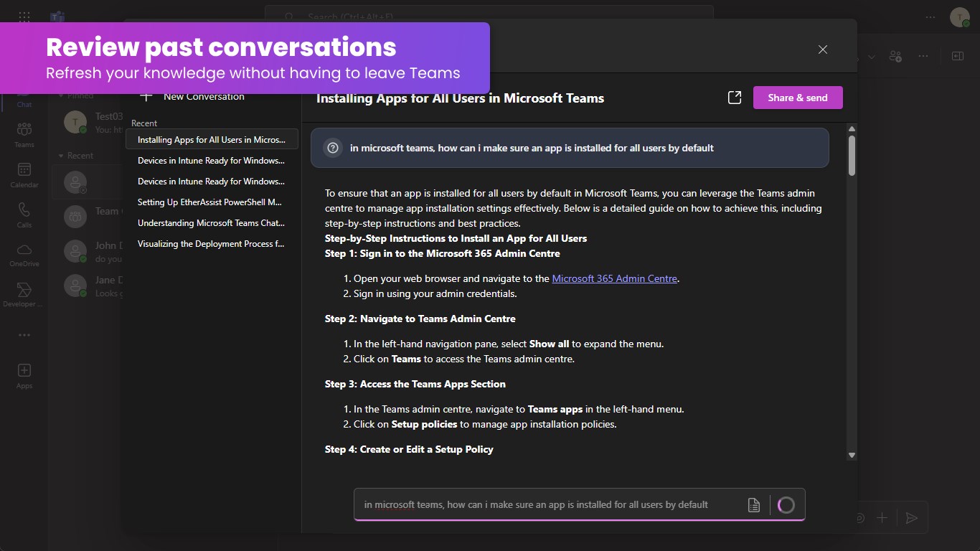Click the 'Recent' label in conversation sidebar
The height and width of the screenshot is (551, 980).
coord(144,123)
